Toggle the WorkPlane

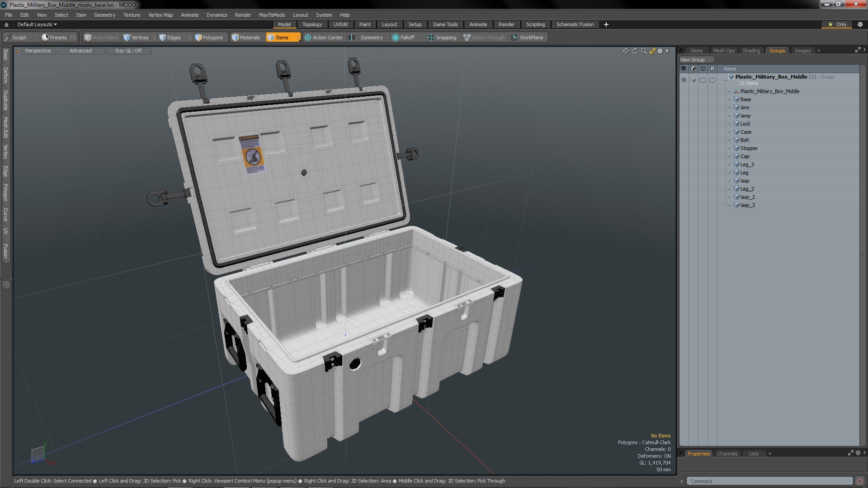click(x=527, y=38)
